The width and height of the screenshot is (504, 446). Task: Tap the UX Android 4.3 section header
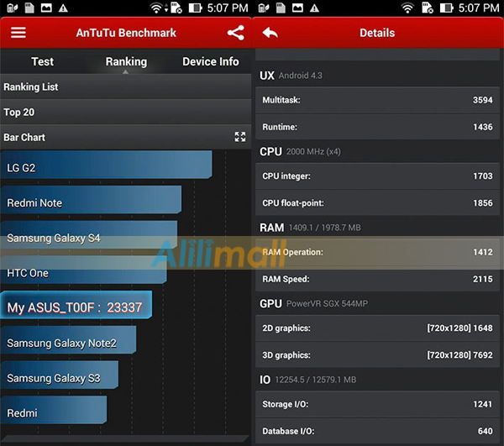(291, 76)
